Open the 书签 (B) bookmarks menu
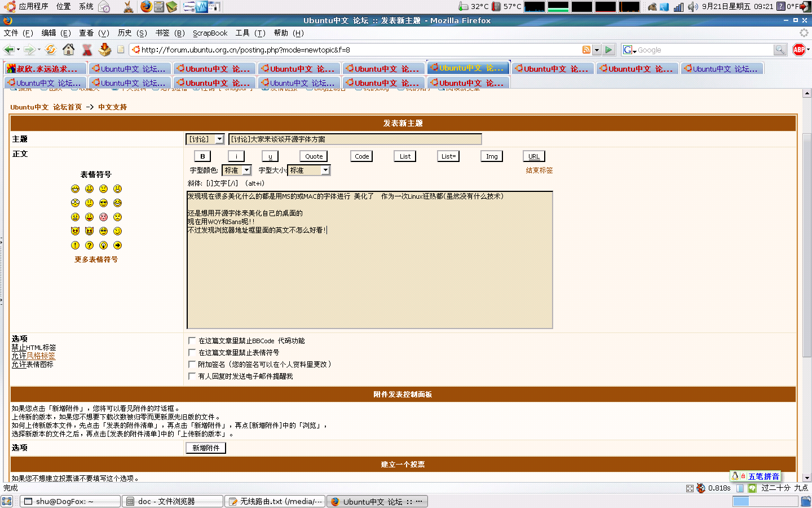 (170, 33)
